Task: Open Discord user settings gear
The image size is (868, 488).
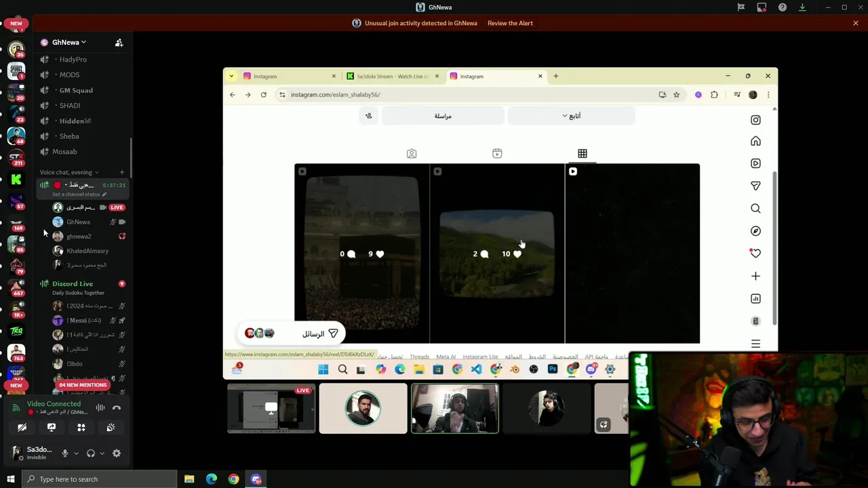Action: (117, 453)
